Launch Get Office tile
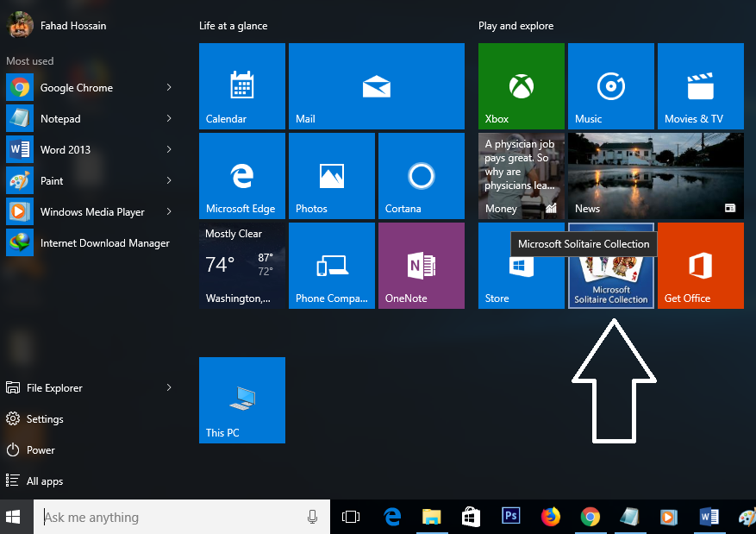 [700, 266]
